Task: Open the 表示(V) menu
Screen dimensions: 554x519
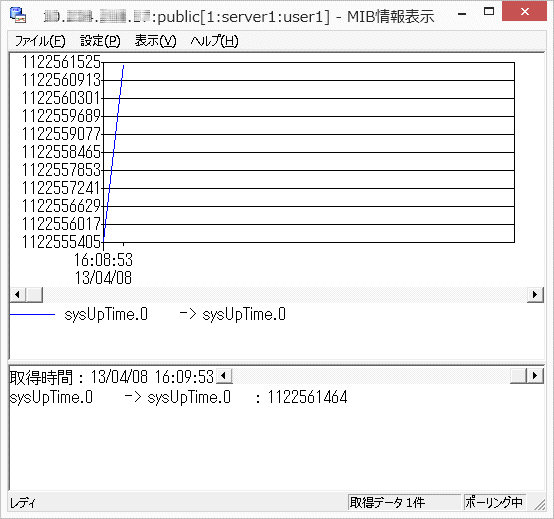Action: (x=155, y=41)
